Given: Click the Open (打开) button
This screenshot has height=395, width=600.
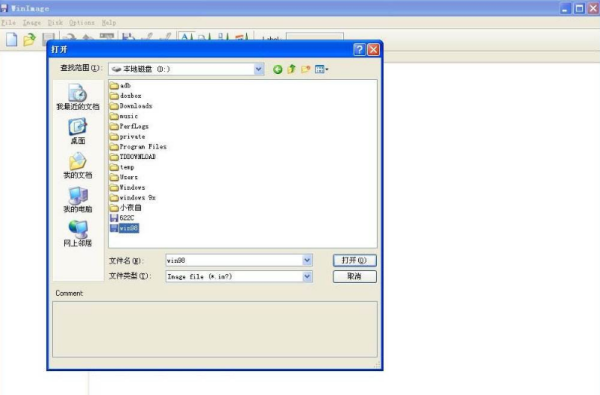Looking at the screenshot, I should pos(354,260).
